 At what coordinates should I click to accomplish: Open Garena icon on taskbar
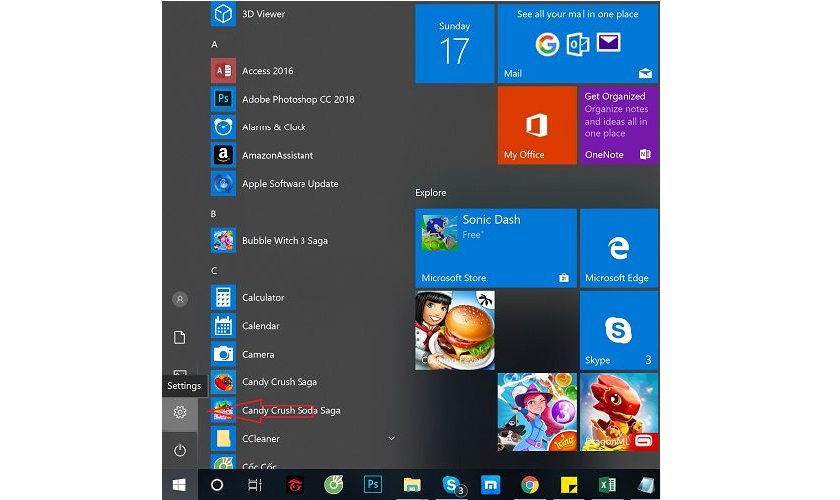[x=294, y=485]
